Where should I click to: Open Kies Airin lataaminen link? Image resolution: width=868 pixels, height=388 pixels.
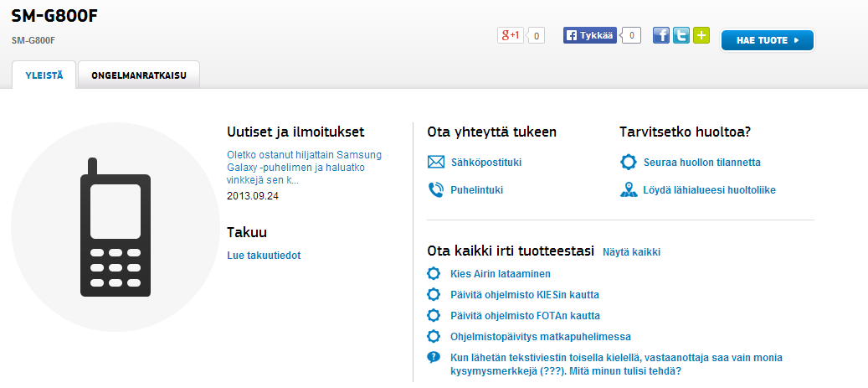click(500, 274)
